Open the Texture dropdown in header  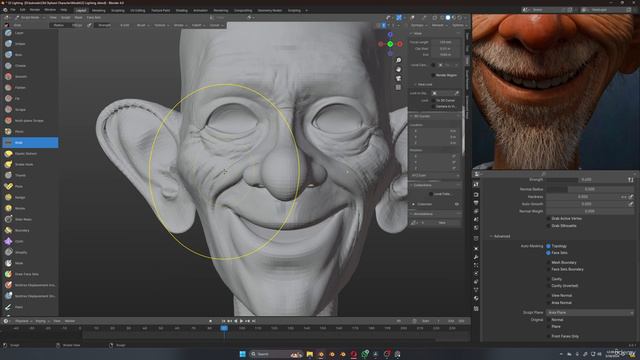point(161,25)
